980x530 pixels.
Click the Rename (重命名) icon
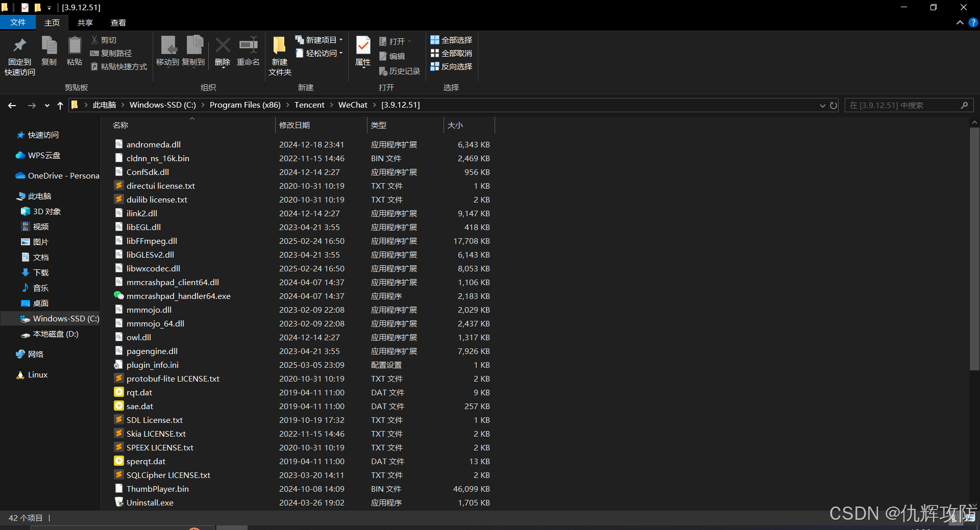[x=249, y=45]
